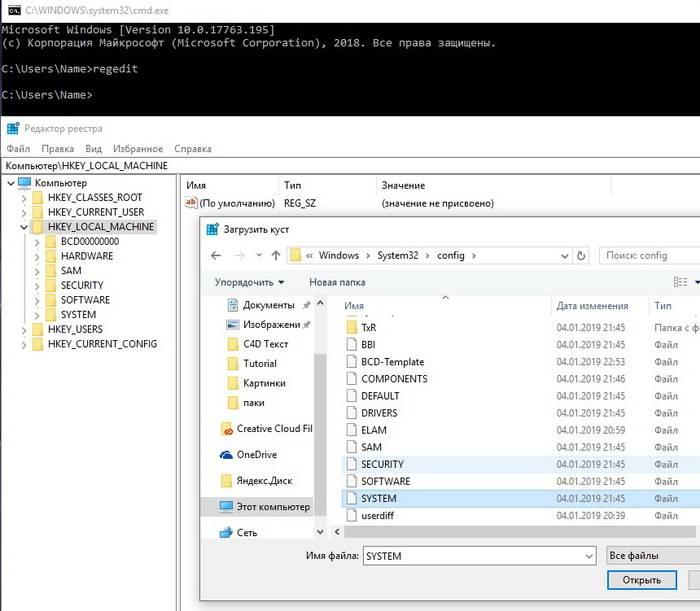Select the SOFTWARE key in the registry tree
Screen dimensions: 700x611
point(85,300)
